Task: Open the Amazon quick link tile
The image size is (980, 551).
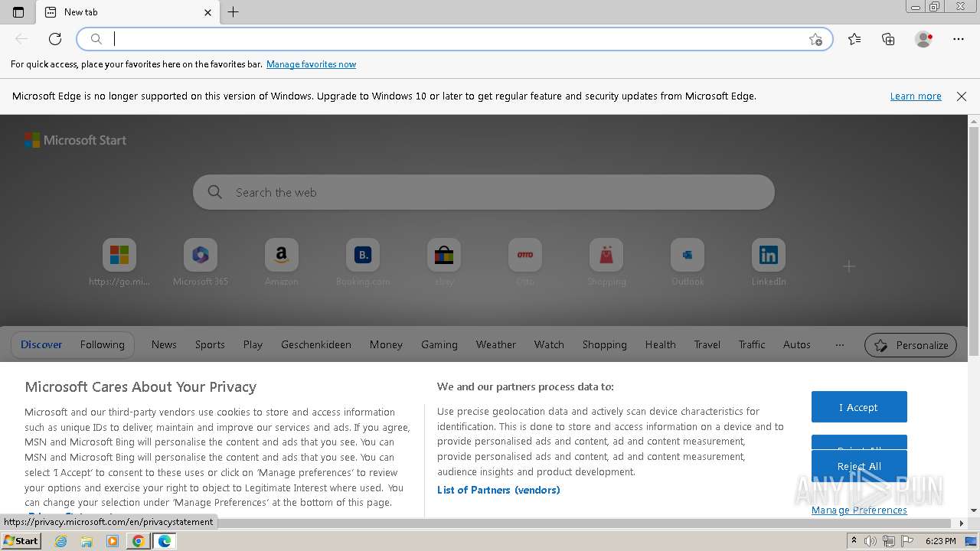Action: [x=282, y=262]
